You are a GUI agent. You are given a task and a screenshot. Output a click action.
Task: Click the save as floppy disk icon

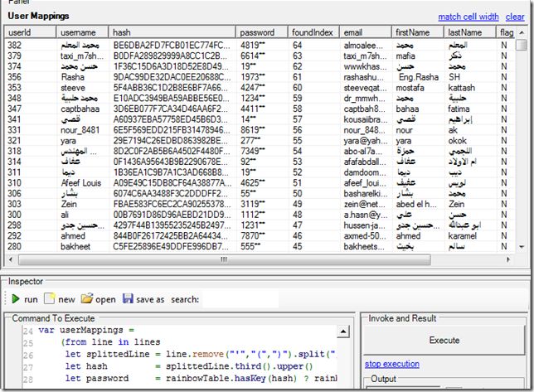128,298
